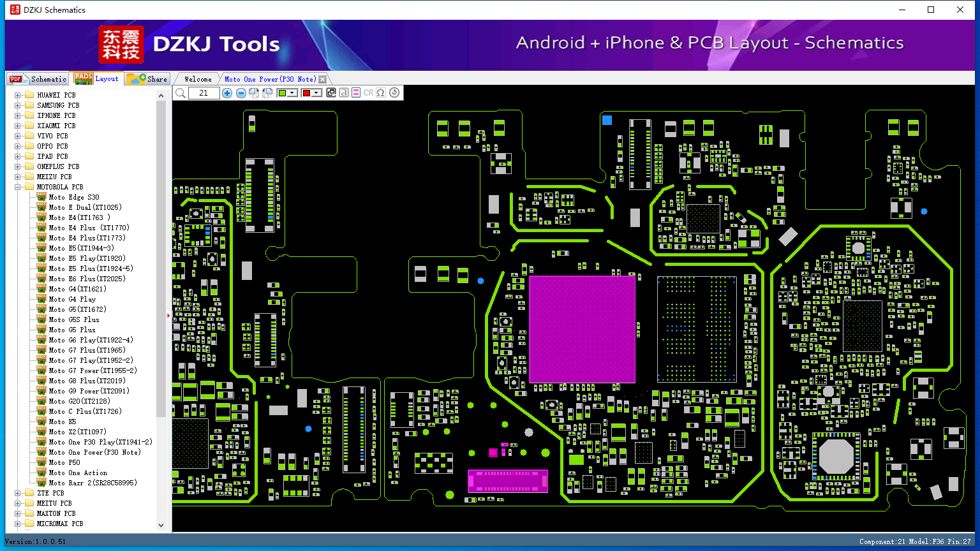Open Moto One Action layout

tap(78, 473)
